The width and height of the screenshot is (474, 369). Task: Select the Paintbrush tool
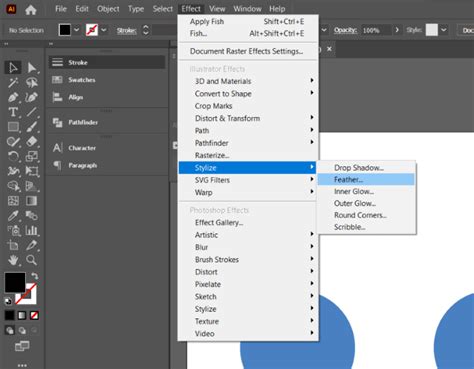(x=32, y=127)
